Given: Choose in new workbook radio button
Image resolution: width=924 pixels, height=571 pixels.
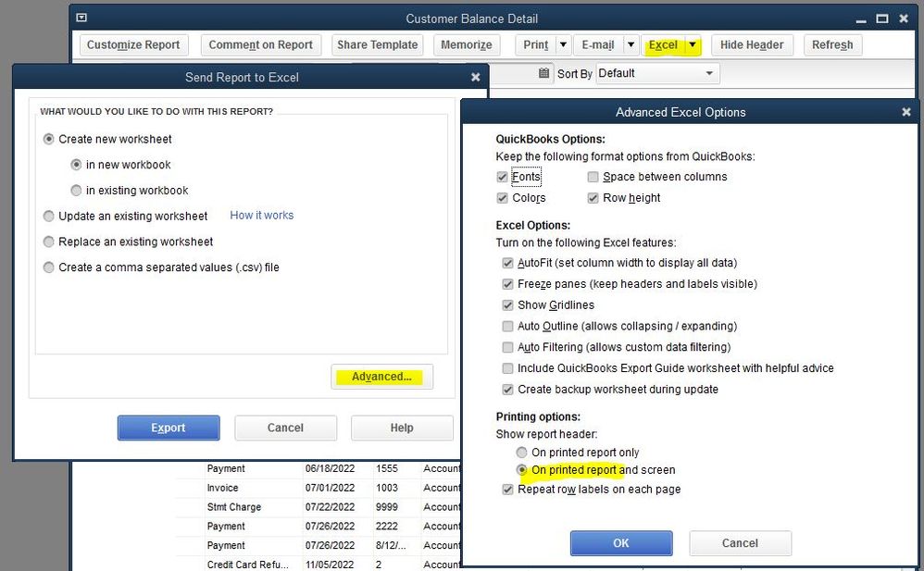Looking at the screenshot, I should point(76,165).
